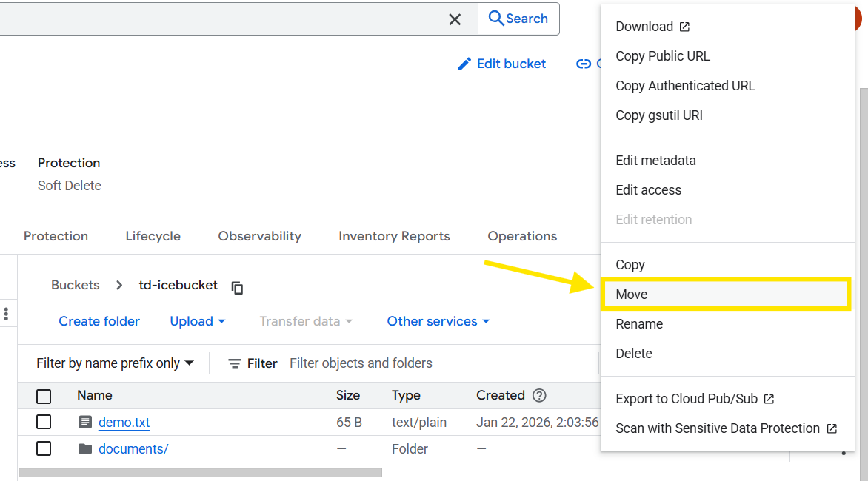Click the clear search X icon

tap(455, 19)
